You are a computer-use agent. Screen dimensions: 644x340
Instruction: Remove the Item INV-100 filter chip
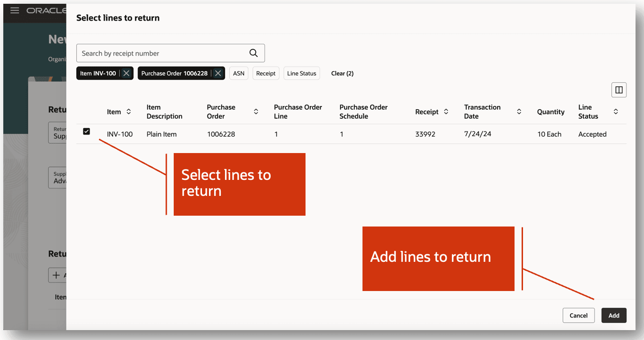pos(126,73)
